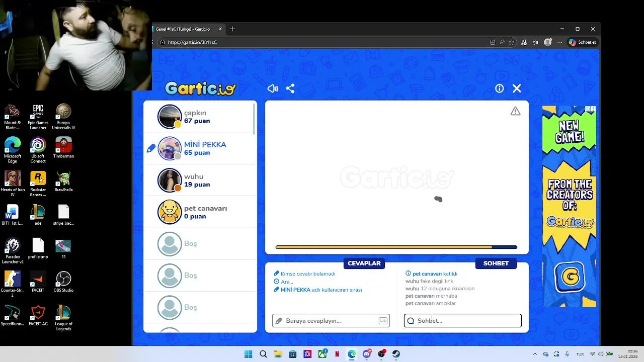Click the Sohbet chat input field
The image size is (644, 362).
(463, 321)
